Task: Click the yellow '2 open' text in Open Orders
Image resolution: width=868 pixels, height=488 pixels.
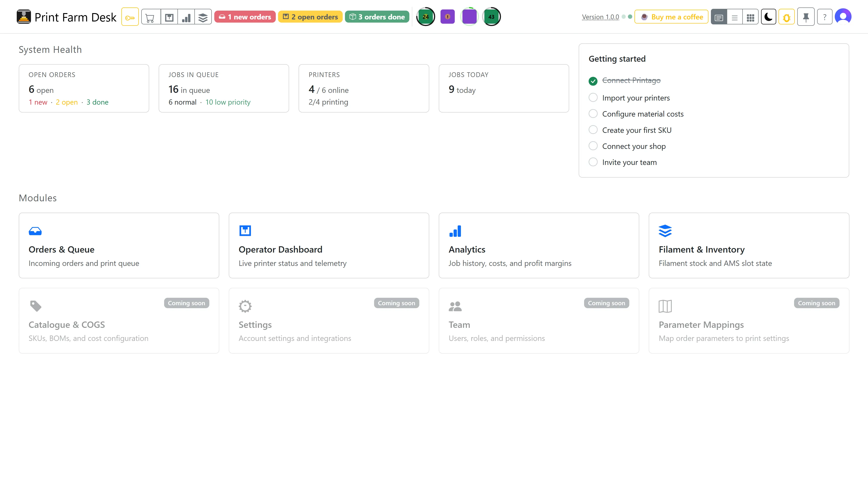Action: (66, 102)
